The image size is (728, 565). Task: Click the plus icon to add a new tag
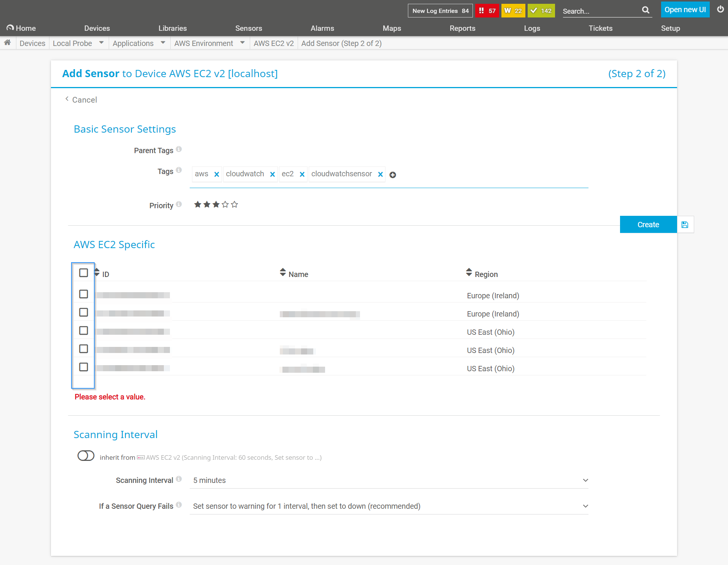point(393,175)
